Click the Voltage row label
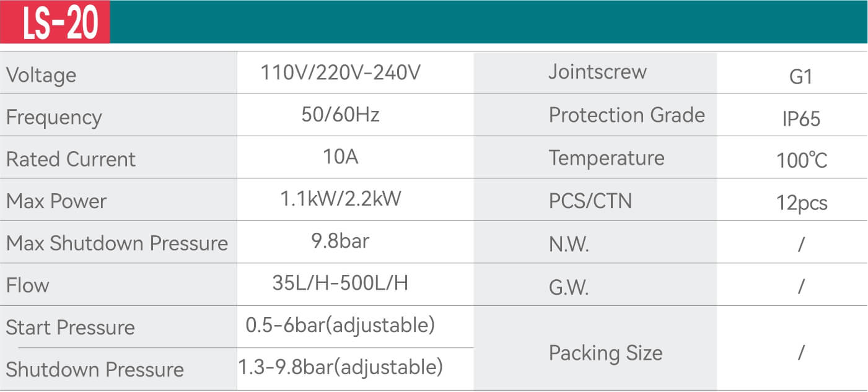Screen dimensions: 868x392 (x=42, y=75)
